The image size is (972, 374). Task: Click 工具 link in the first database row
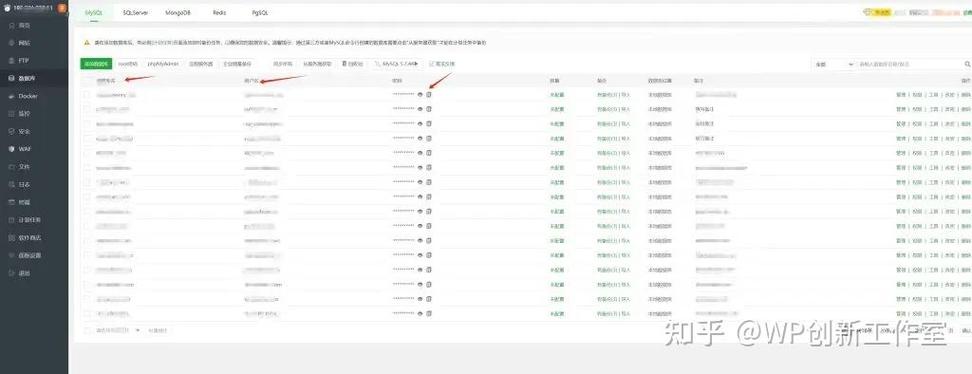[934, 95]
